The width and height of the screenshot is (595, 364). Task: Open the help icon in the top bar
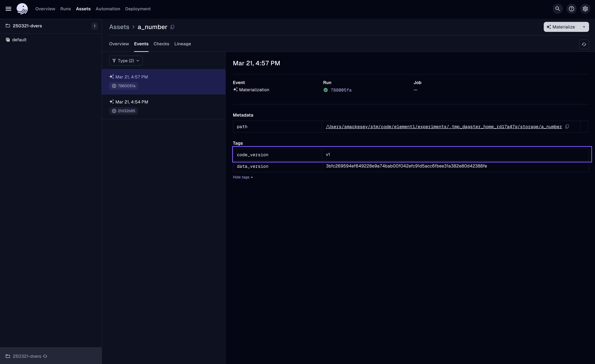pyautogui.click(x=572, y=9)
